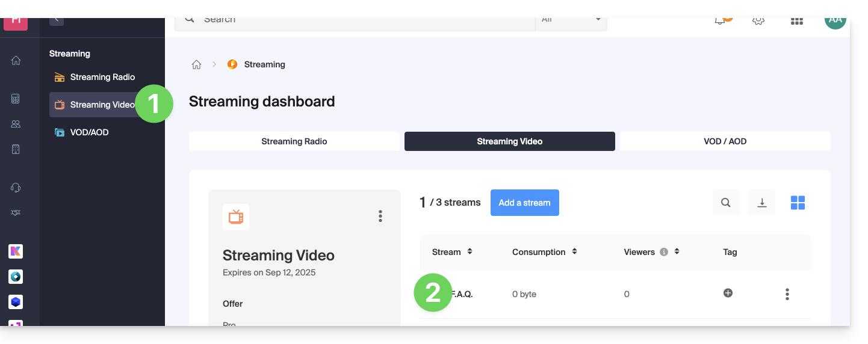
Task: Click the search streams magnifier icon
Action: coord(725,203)
